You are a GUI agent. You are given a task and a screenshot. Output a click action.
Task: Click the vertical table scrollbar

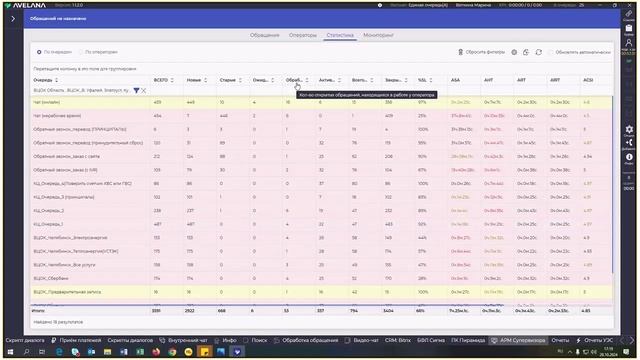pos(612,185)
